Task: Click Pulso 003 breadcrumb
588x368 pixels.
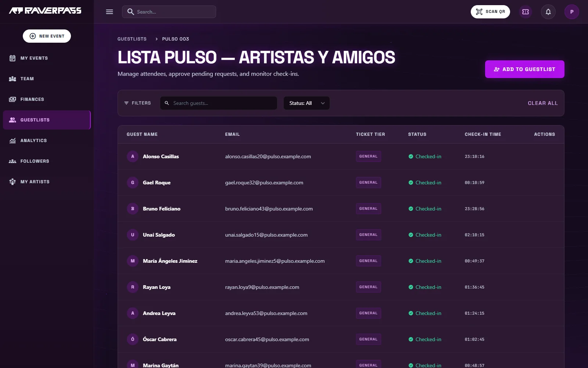Action: coord(176,39)
